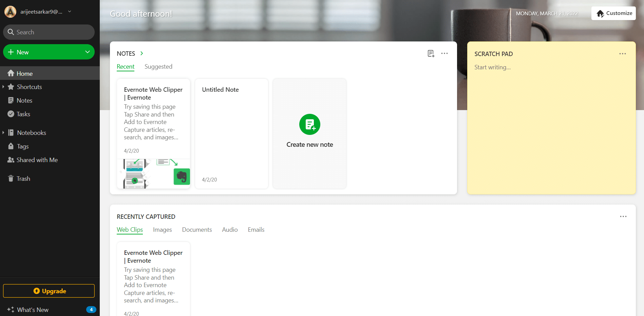
Task: Click the MONDAY, MARCH 21, 2022 date text
Action: pos(547,14)
